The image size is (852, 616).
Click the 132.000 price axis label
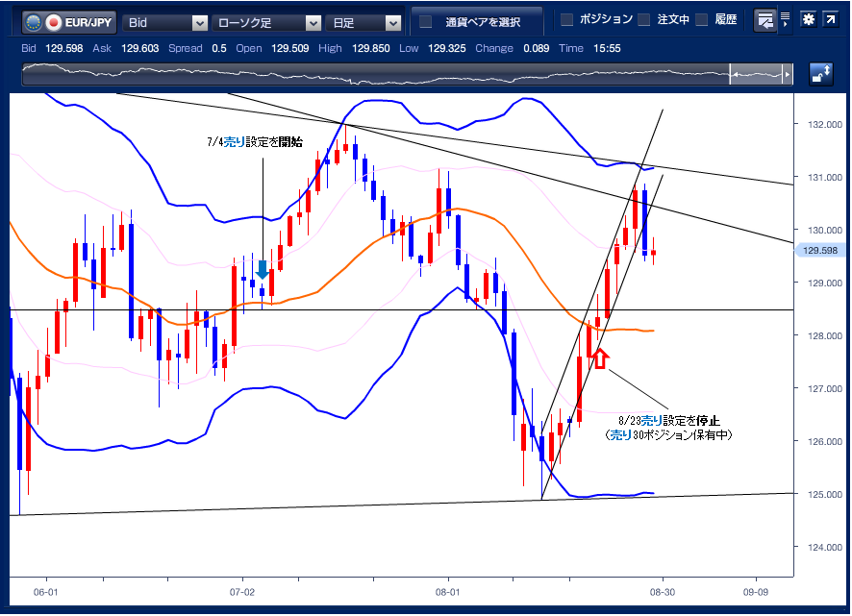(x=824, y=124)
